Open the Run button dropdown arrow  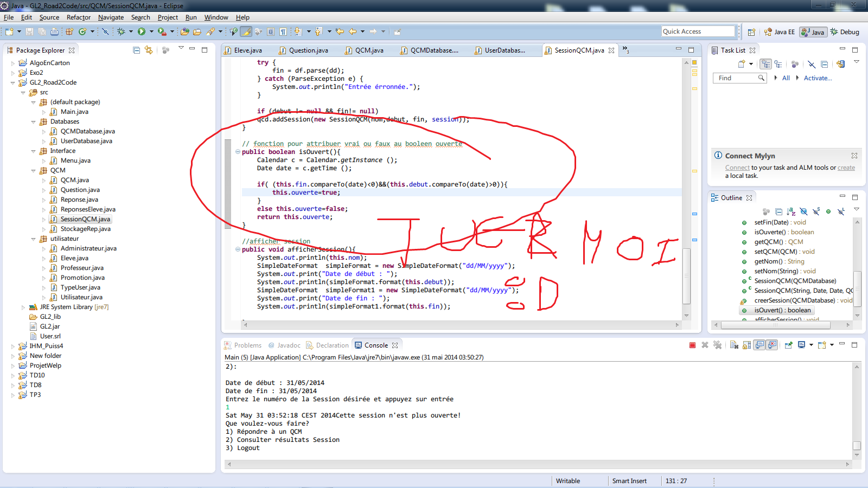pos(151,32)
